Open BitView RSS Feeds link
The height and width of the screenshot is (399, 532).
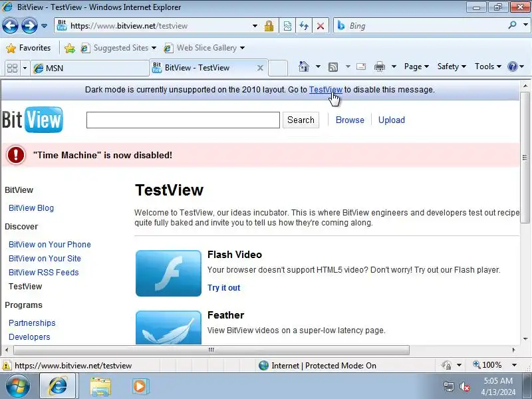tap(43, 273)
